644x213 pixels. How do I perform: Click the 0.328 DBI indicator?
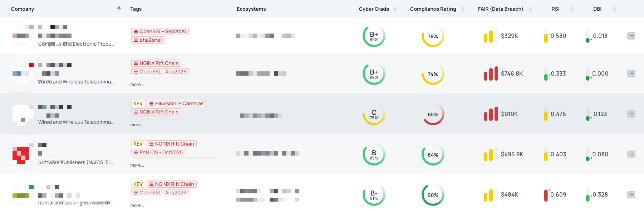tap(597, 195)
